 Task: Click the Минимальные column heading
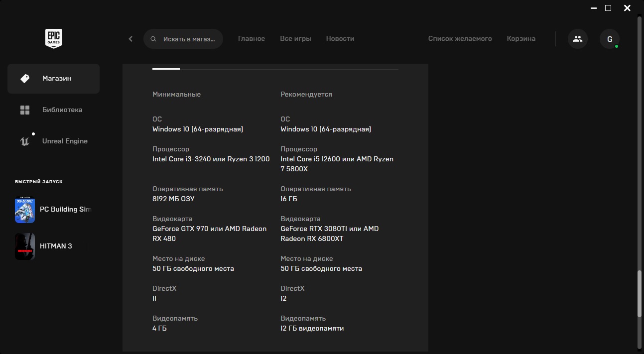177,94
